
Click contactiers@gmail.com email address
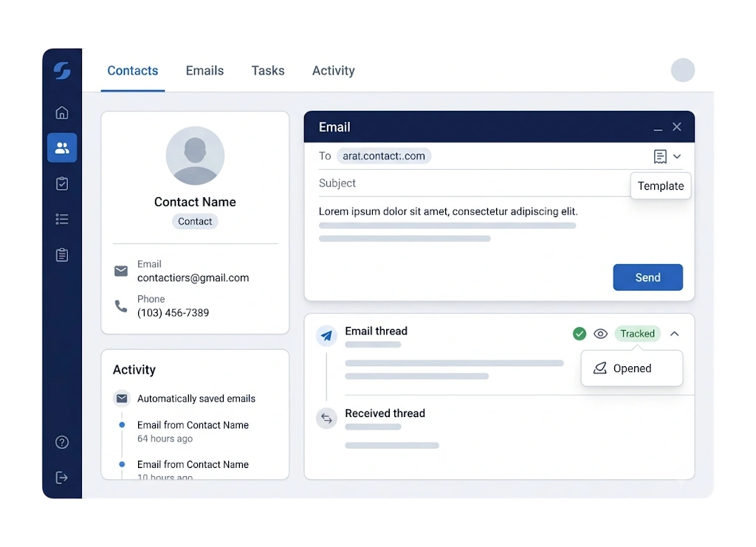[x=193, y=278]
